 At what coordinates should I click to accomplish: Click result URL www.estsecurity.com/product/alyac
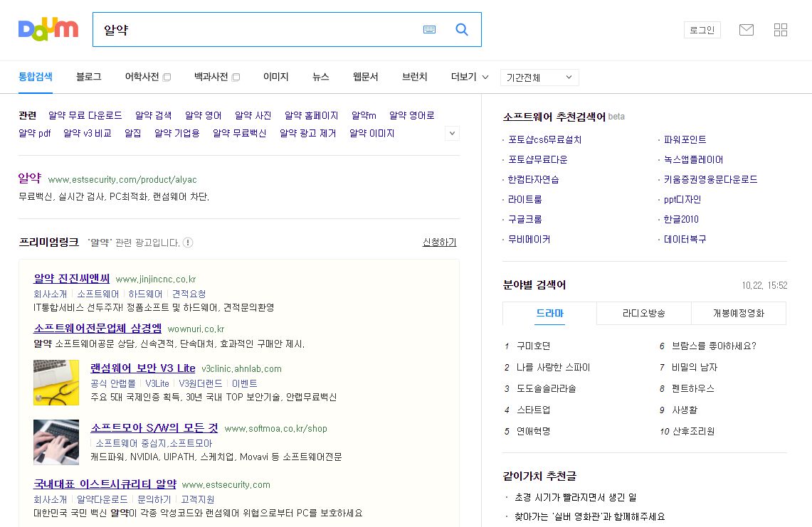click(122, 180)
